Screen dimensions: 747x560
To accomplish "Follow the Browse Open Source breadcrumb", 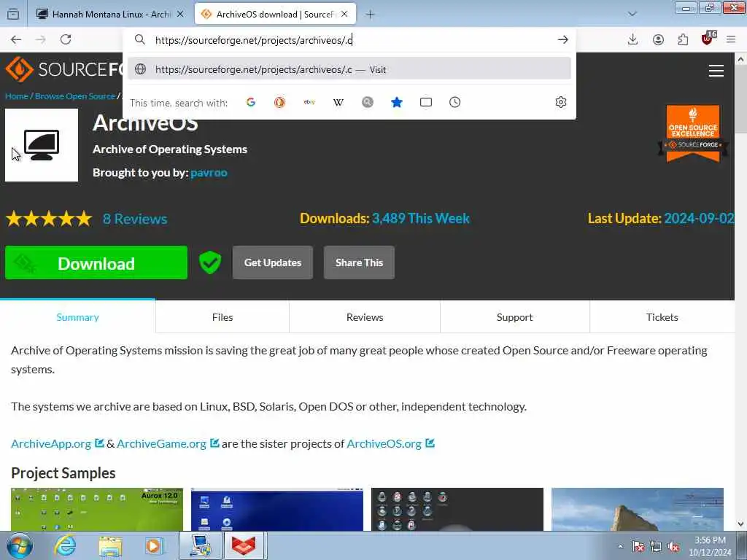I will [75, 96].
